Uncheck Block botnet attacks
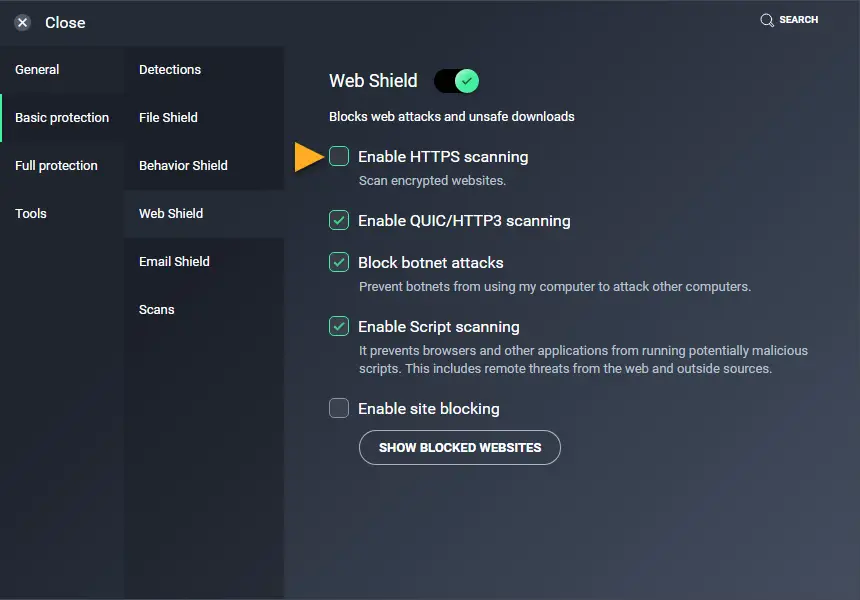This screenshot has height=600, width=860. [x=339, y=263]
